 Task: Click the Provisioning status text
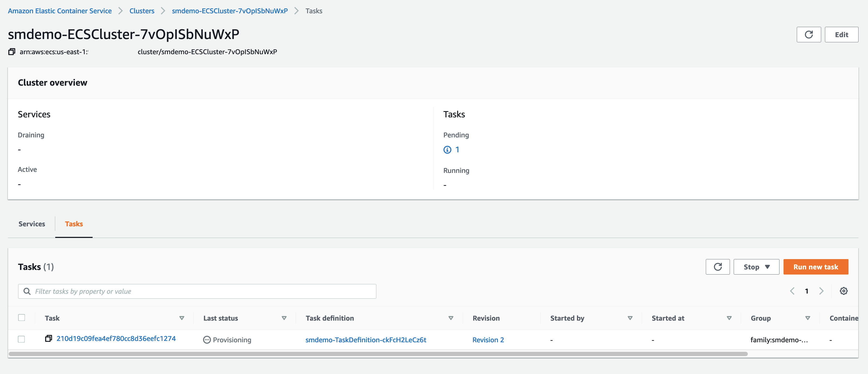point(232,340)
